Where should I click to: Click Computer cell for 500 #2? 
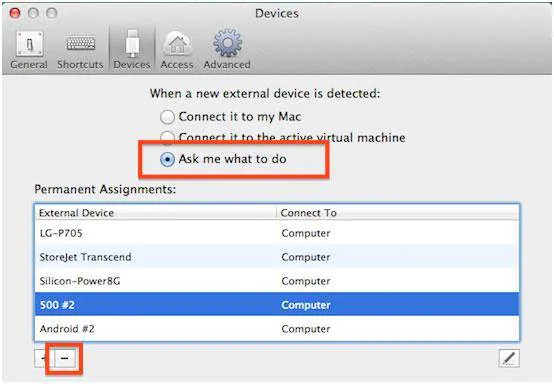pyautogui.click(x=306, y=305)
